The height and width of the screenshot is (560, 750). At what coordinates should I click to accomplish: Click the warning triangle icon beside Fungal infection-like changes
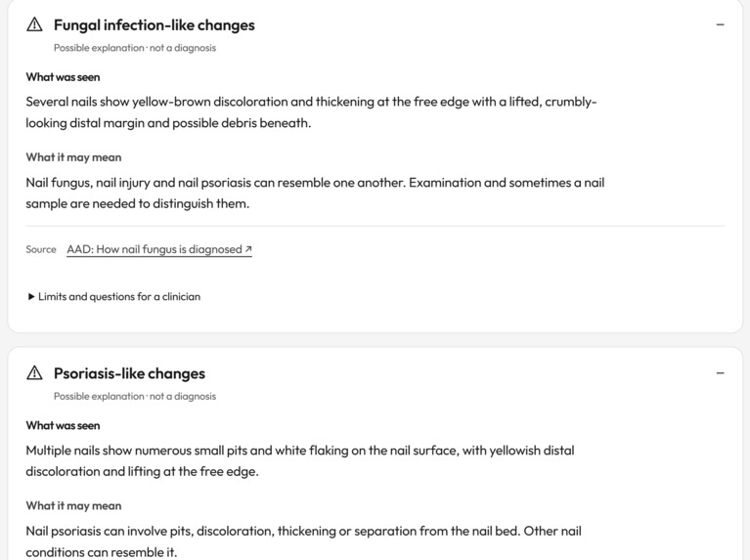(x=34, y=24)
